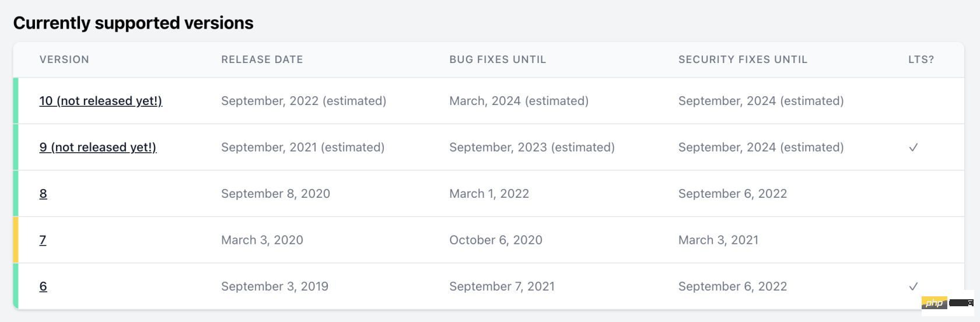Click the RELEASE DATE column header
This screenshot has height=322, width=980.
point(262,60)
